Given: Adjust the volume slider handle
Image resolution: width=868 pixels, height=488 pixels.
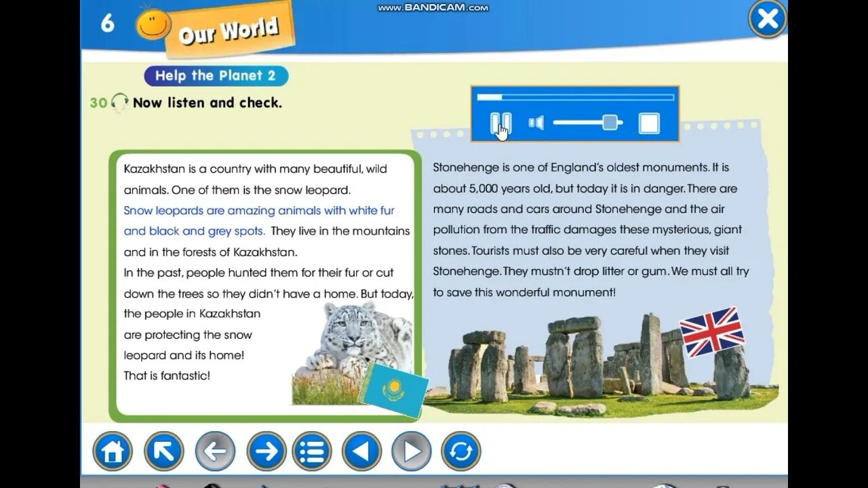Looking at the screenshot, I should 610,122.
